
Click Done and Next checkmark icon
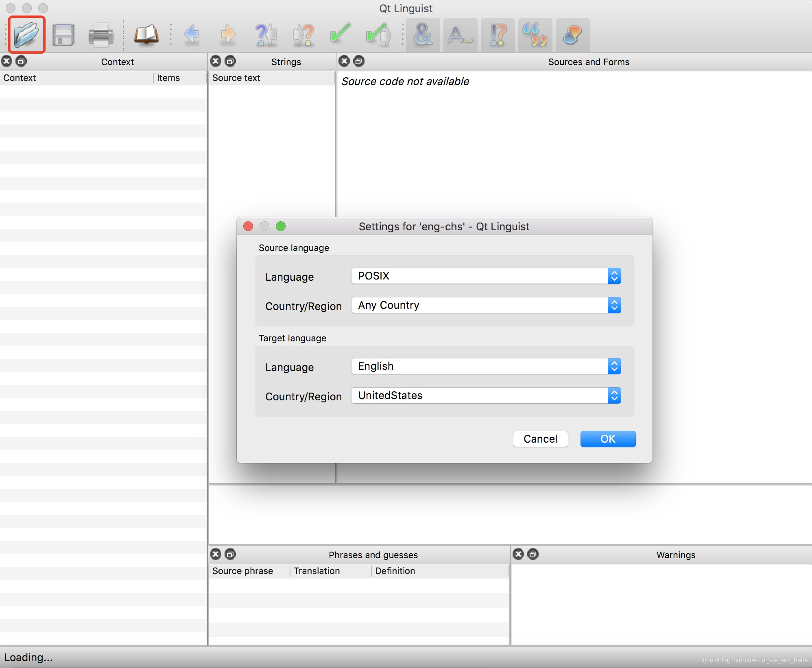pyautogui.click(x=378, y=35)
